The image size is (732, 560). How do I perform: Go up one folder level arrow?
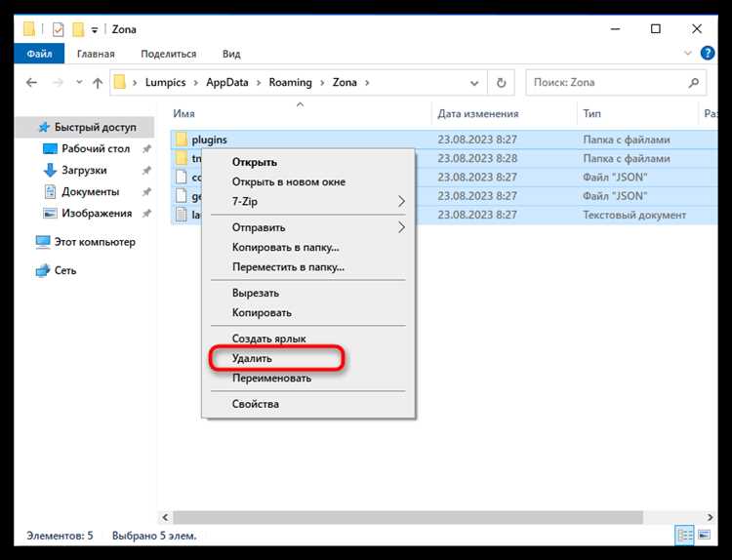coord(97,83)
